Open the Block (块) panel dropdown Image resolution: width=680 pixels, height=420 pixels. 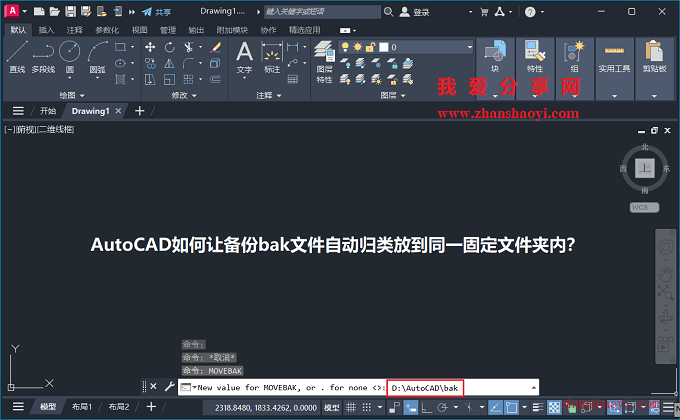pyautogui.click(x=495, y=96)
